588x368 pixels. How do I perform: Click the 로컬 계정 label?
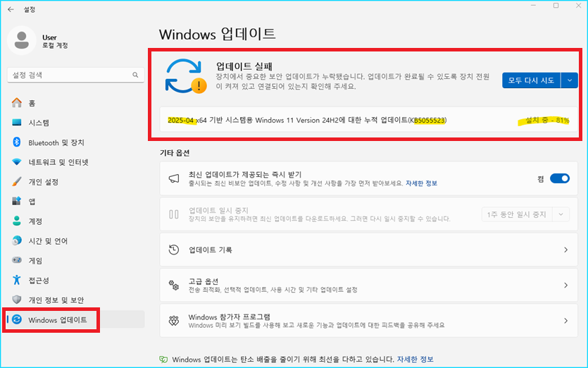[x=55, y=45]
